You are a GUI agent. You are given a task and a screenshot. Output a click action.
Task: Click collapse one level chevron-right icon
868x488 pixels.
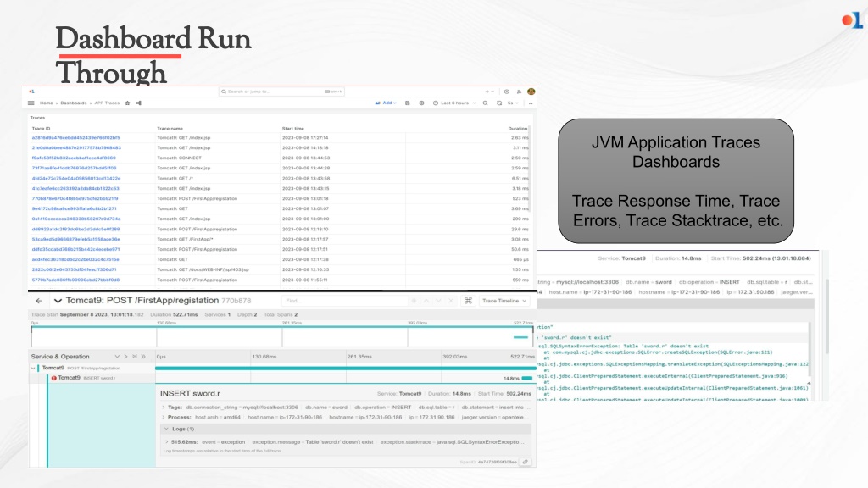point(125,357)
